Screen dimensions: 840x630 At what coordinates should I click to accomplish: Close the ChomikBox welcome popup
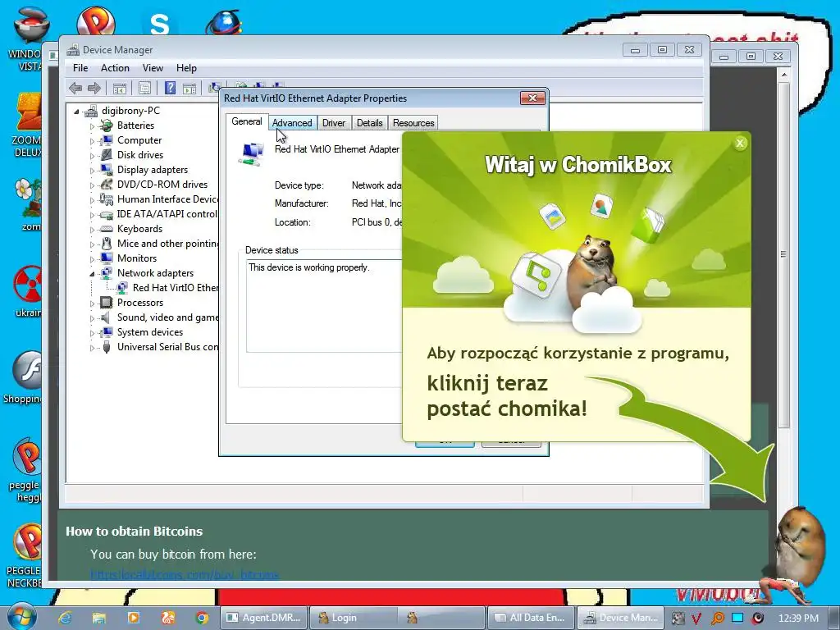(740, 143)
